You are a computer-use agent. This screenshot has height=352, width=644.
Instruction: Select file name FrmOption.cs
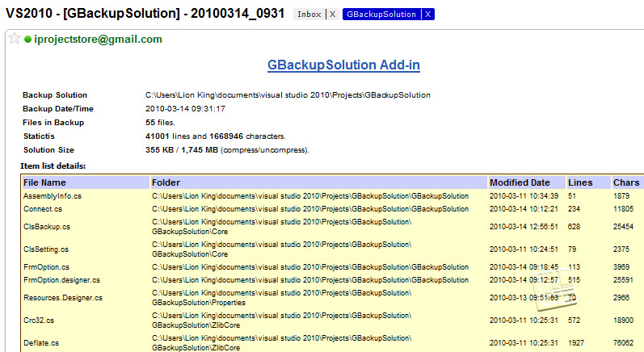[x=46, y=267]
